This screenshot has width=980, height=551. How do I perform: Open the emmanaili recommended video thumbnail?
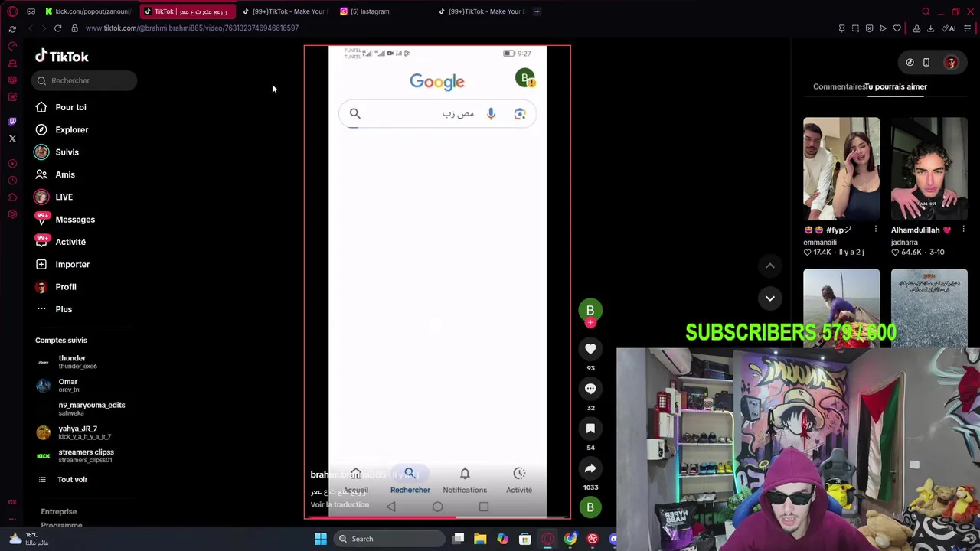[841, 168]
